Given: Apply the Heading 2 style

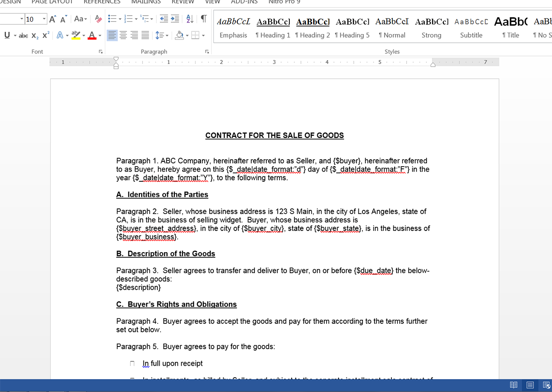Looking at the screenshot, I should click(x=312, y=28).
